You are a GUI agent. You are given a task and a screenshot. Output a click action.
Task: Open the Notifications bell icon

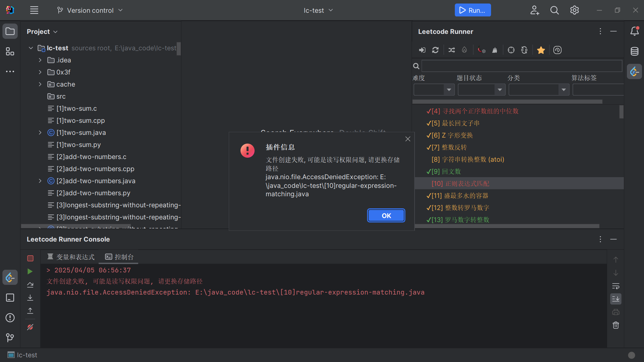(x=634, y=31)
